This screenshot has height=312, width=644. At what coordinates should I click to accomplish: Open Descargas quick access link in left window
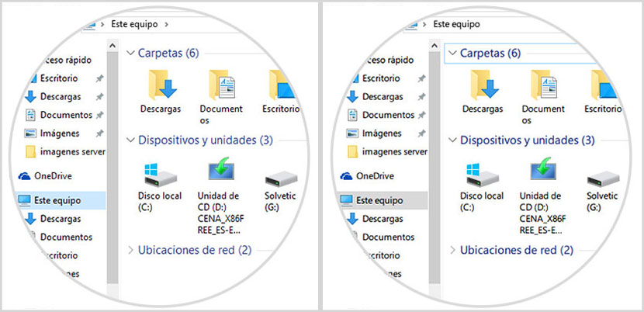(61, 97)
